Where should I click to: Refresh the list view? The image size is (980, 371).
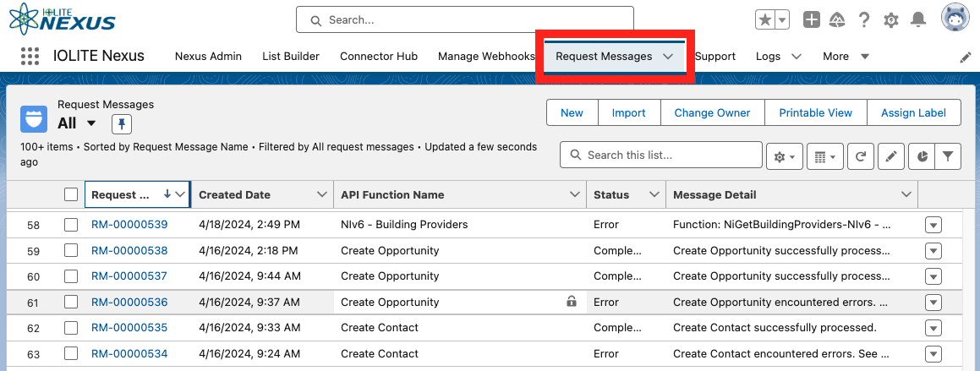click(x=861, y=157)
